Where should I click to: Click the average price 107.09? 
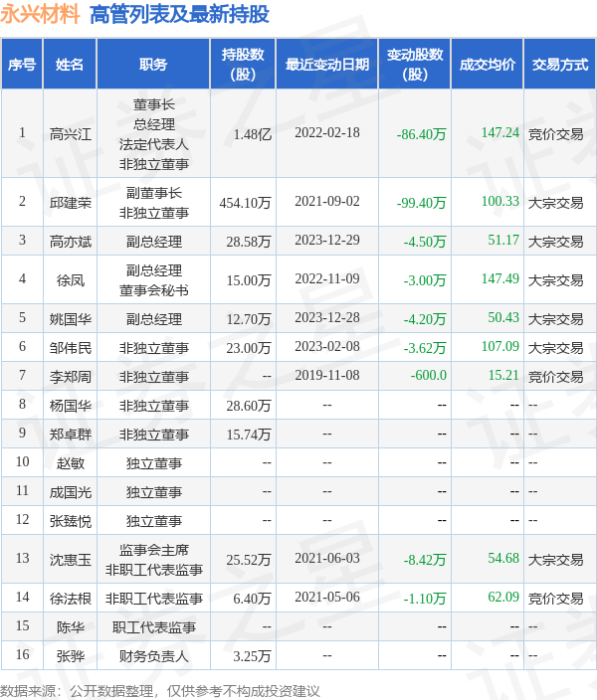(x=500, y=346)
